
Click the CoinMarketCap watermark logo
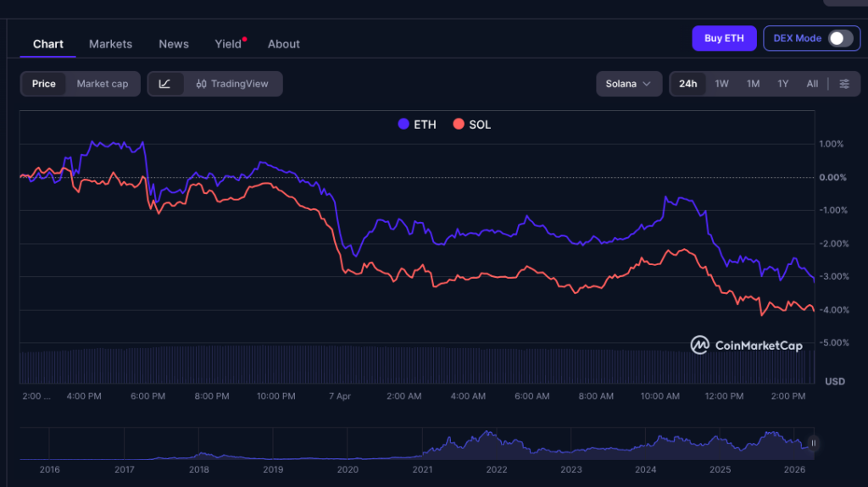pos(746,345)
